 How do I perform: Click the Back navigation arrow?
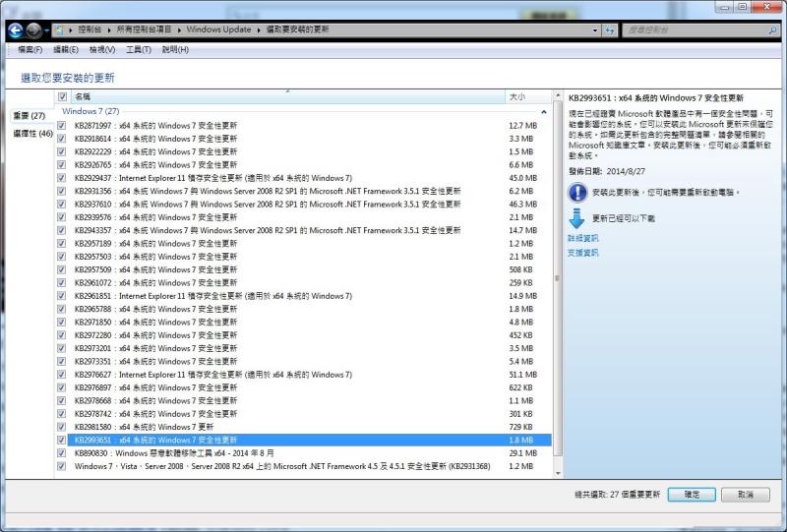pos(16,30)
